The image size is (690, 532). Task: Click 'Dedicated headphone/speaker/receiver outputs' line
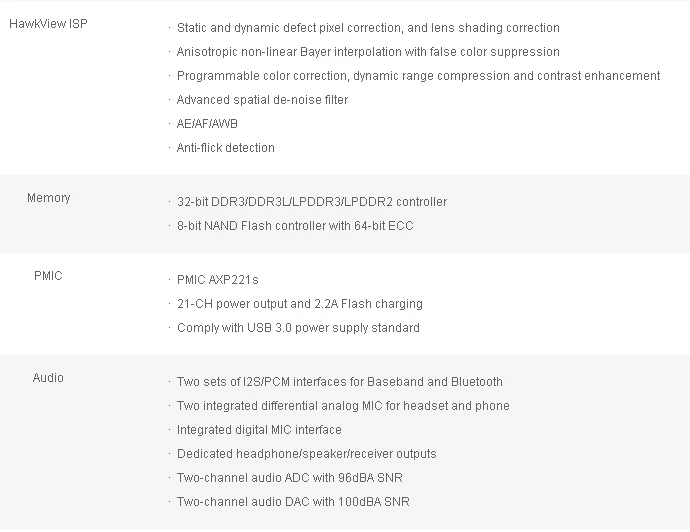pyautogui.click(x=306, y=454)
